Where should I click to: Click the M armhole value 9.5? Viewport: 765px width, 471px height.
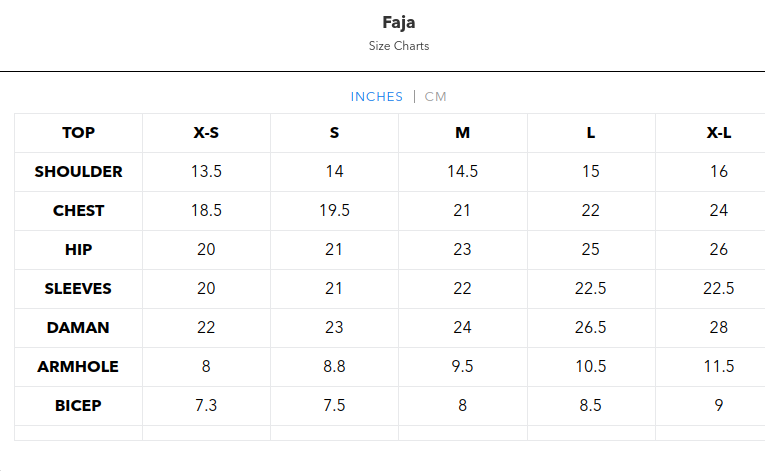(x=462, y=367)
